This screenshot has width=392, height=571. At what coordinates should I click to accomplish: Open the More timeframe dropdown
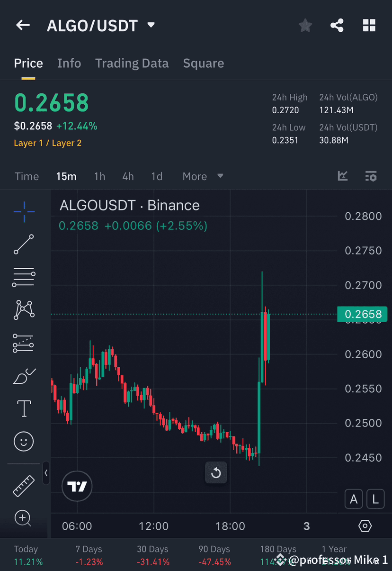[202, 176]
